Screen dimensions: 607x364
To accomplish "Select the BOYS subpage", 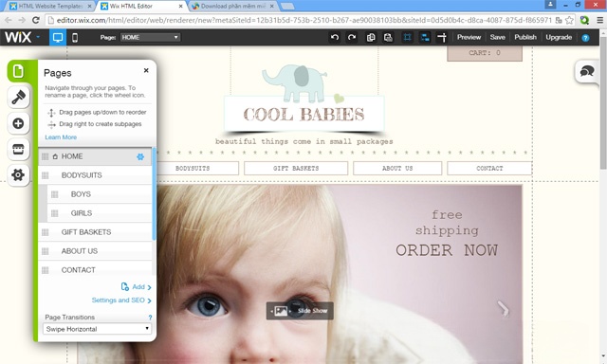I will (99, 194).
